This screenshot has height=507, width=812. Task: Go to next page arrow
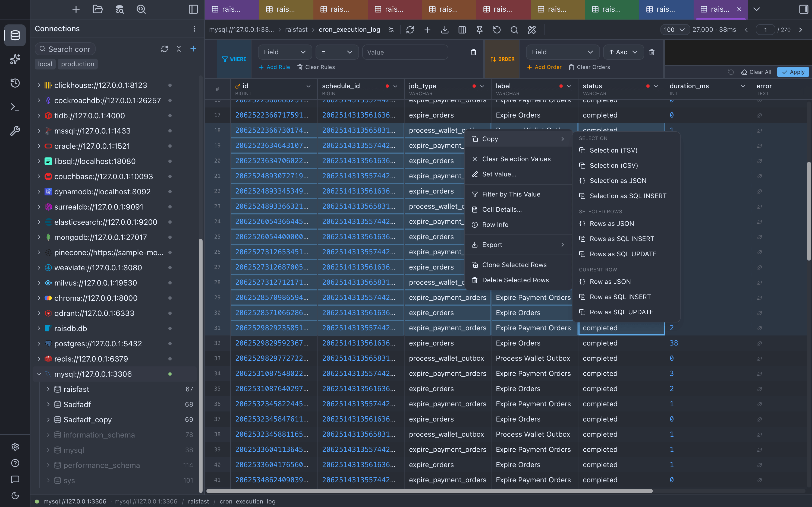pyautogui.click(x=801, y=30)
